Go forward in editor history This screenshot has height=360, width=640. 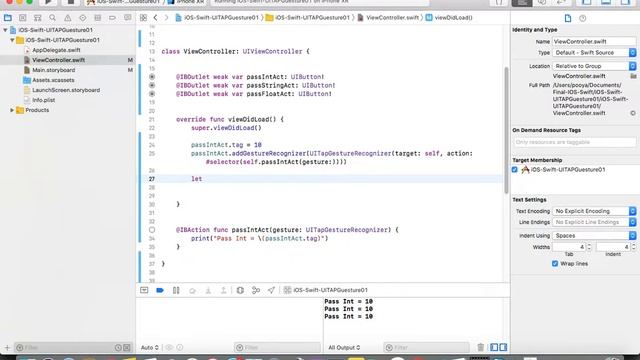[x=166, y=18]
